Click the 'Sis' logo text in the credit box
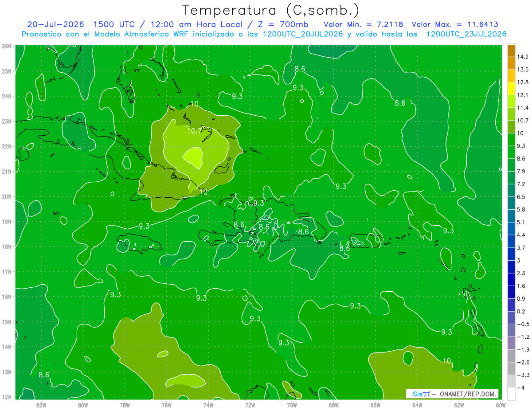This screenshot has width=532, height=411. pyautogui.click(x=417, y=394)
